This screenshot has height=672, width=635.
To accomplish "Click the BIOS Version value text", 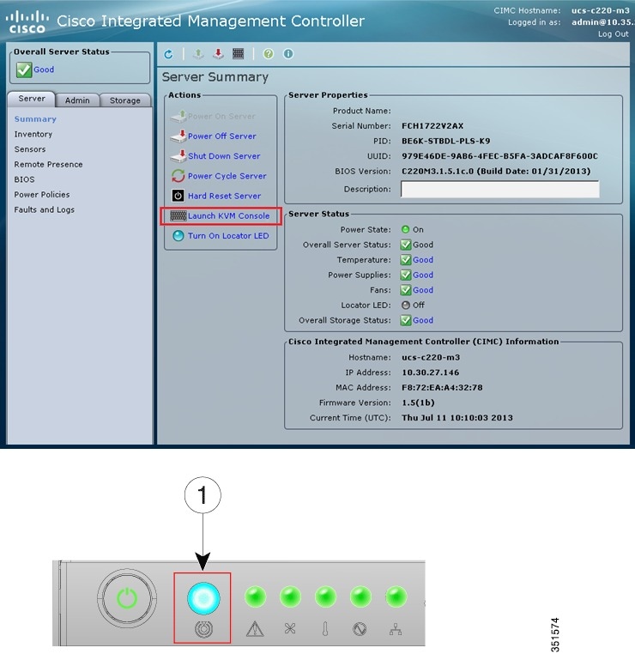I will 496,171.
